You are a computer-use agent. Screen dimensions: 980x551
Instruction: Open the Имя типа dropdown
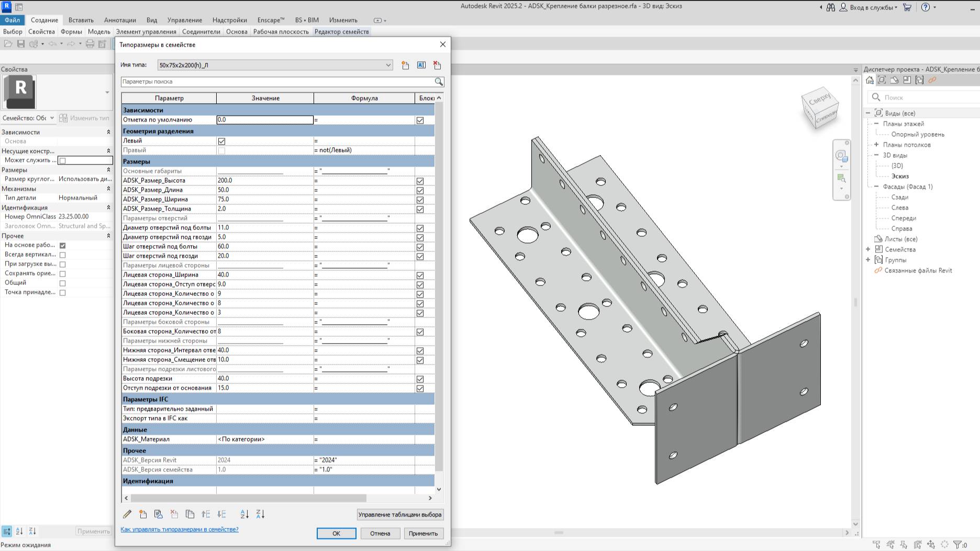[x=388, y=65]
